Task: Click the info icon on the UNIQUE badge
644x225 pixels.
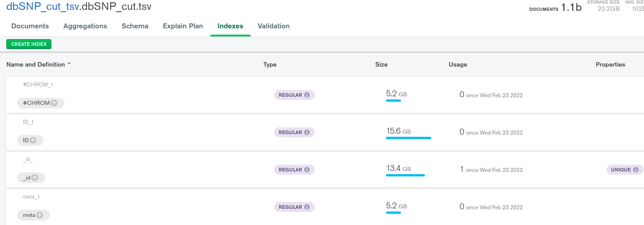Action: pos(636,170)
